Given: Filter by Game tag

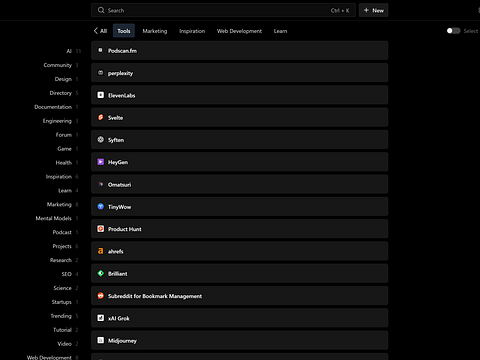Looking at the screenshot, I should [x=65, y=149].
